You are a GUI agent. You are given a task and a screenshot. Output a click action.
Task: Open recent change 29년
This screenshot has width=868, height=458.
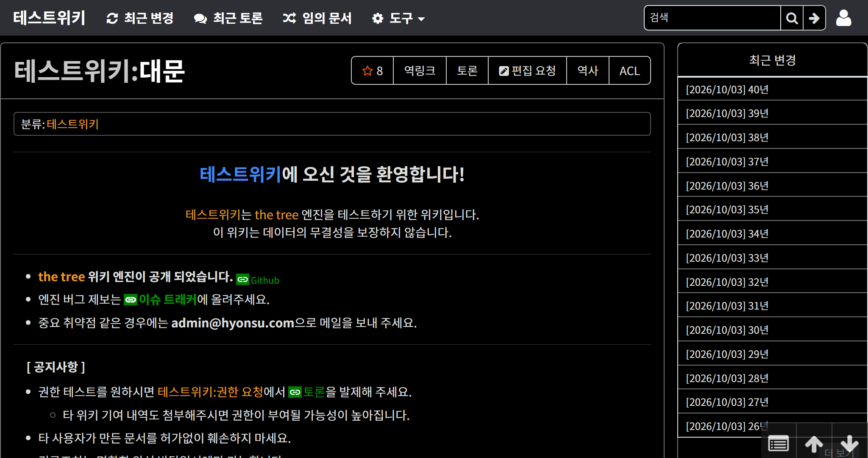point(772,354)
